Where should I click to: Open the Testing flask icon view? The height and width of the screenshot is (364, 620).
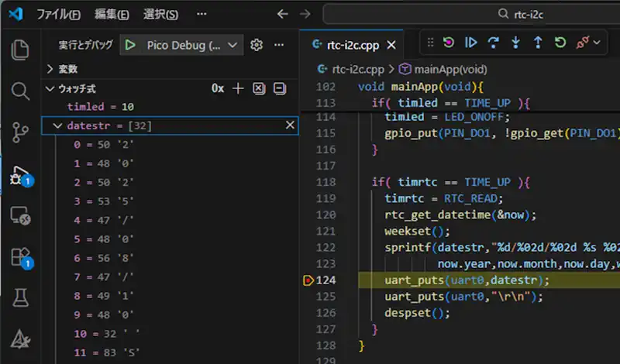point(19,297)
